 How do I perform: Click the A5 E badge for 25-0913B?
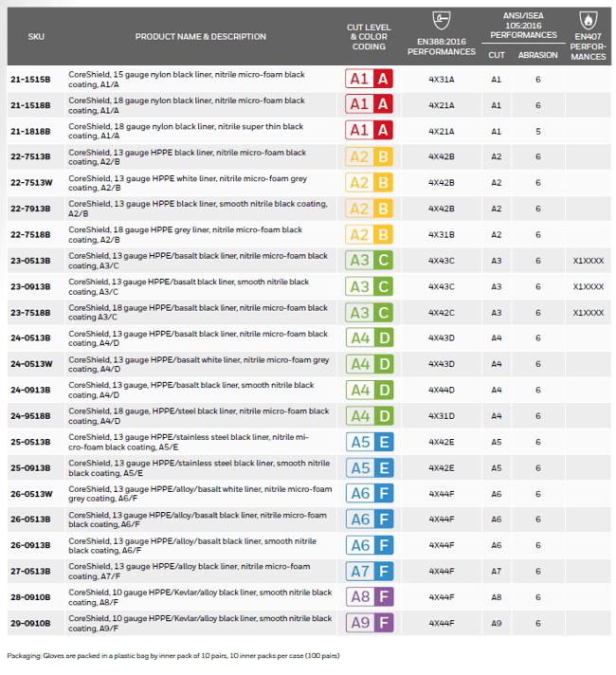pos(370,468)
